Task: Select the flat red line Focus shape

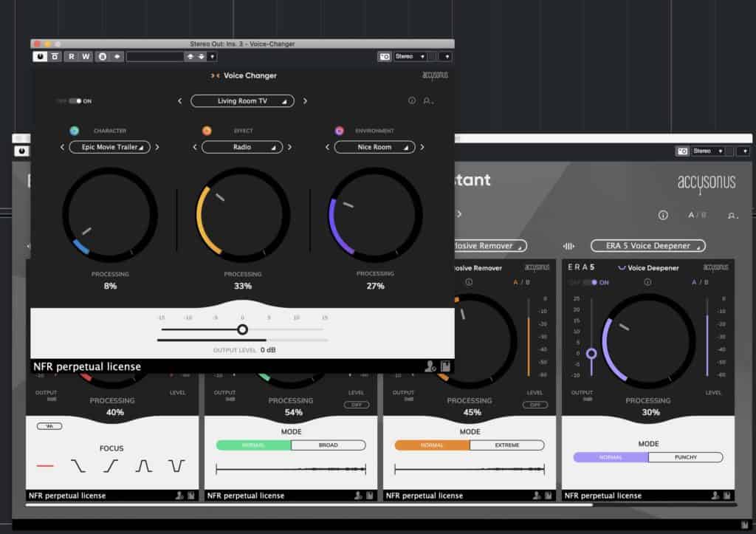Action: tap(45, 465)
